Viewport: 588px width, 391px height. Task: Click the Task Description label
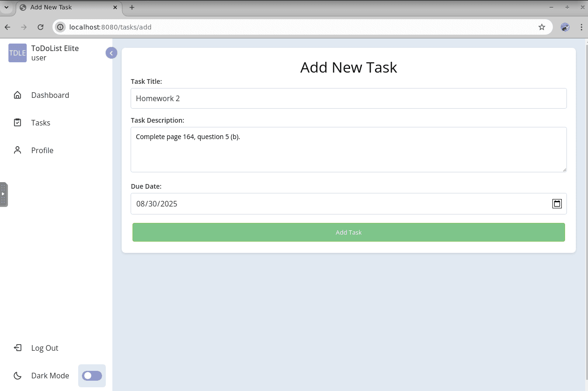tap(158, 120)
